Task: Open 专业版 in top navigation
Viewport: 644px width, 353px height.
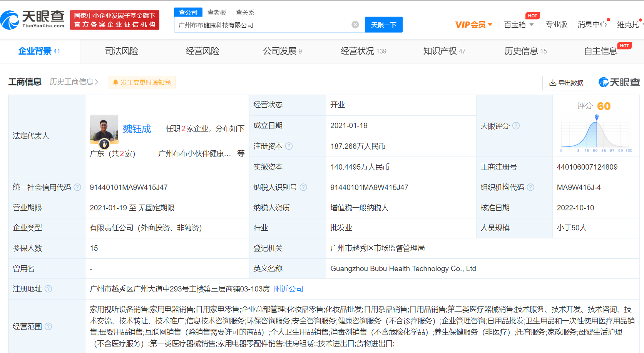Action: 556,25
